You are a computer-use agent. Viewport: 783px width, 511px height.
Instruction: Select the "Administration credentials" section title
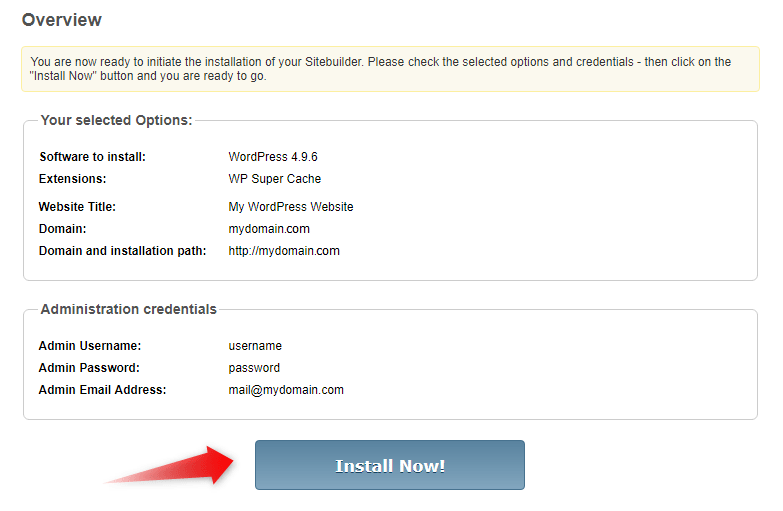click(x=128, y=310)
